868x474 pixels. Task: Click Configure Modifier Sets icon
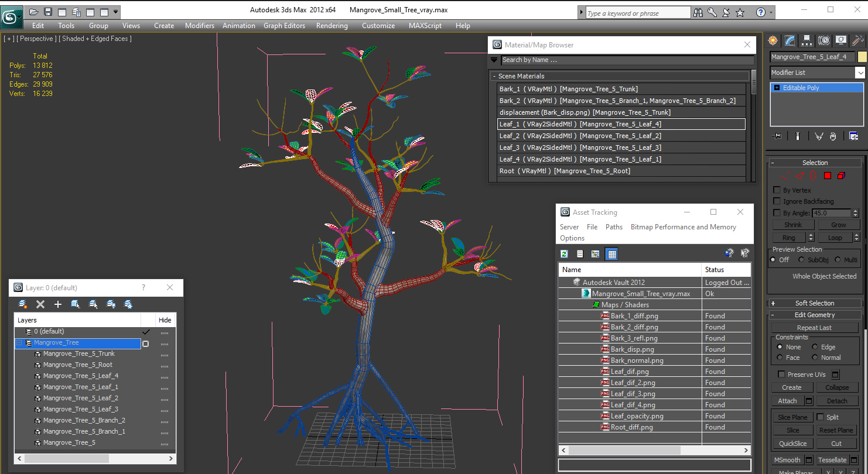(854, 136)
